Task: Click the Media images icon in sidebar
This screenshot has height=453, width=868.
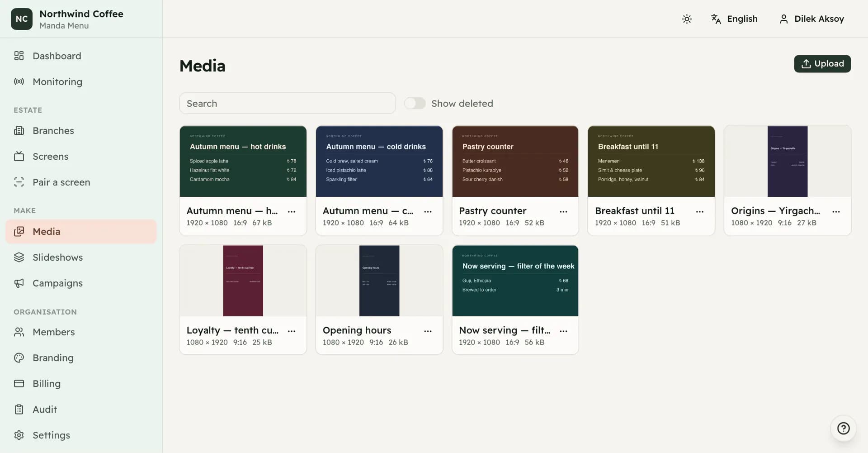Action: tap(19, 231)
